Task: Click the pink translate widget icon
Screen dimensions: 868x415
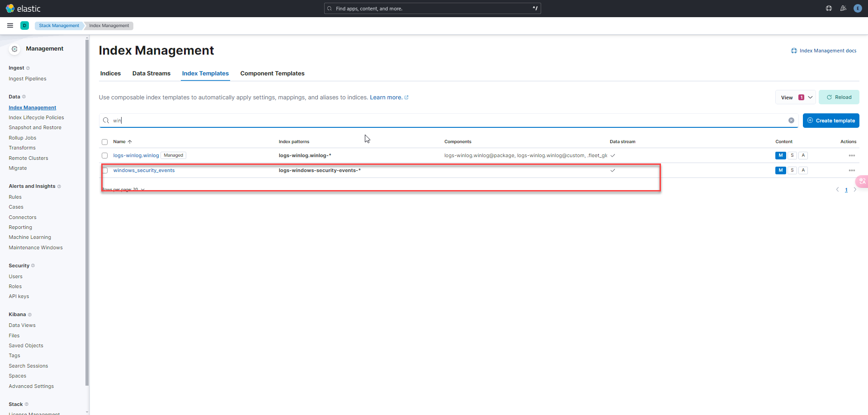Action: (x=862, y=182)
